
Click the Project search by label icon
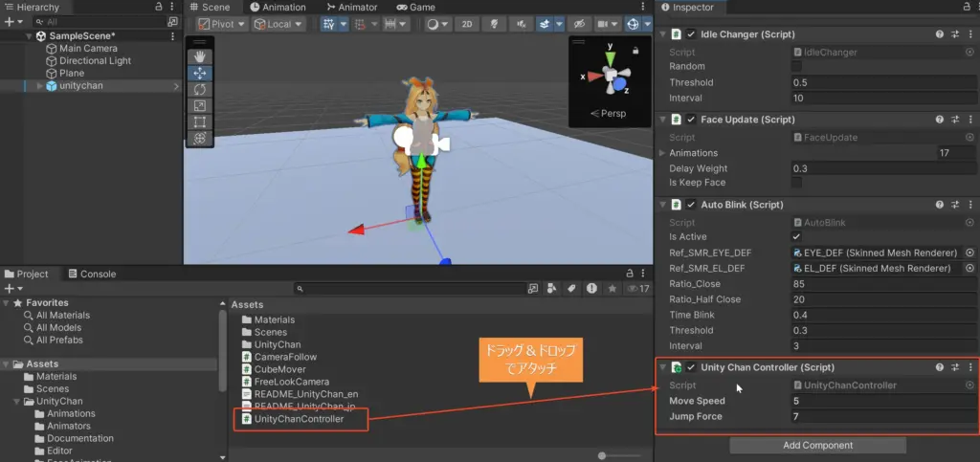571,289
